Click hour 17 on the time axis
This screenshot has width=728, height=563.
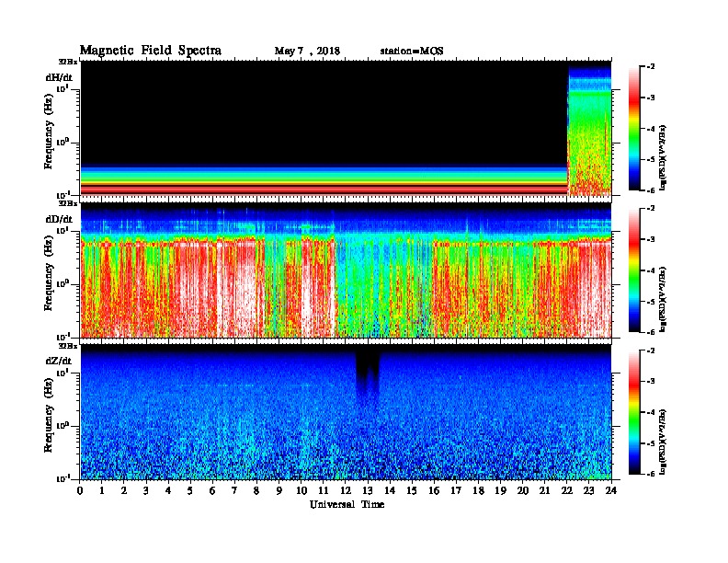pos(457,490)
